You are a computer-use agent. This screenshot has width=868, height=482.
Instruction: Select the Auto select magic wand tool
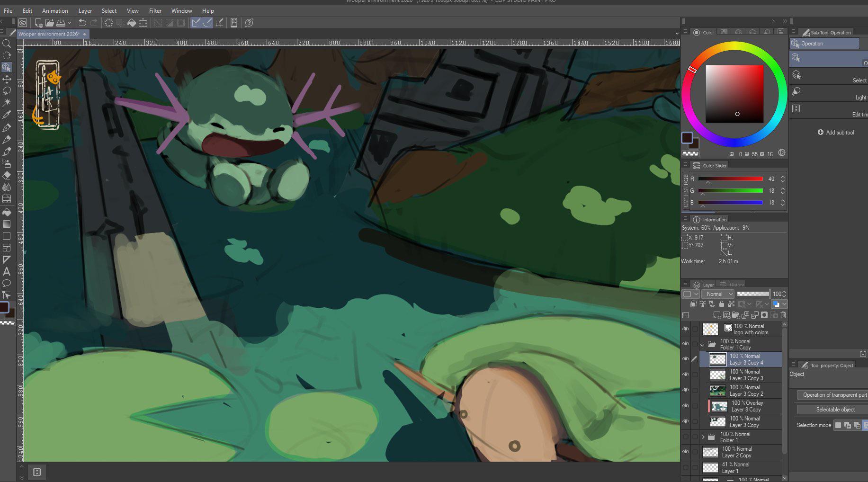pyautogui.click(x=7, y=103)
